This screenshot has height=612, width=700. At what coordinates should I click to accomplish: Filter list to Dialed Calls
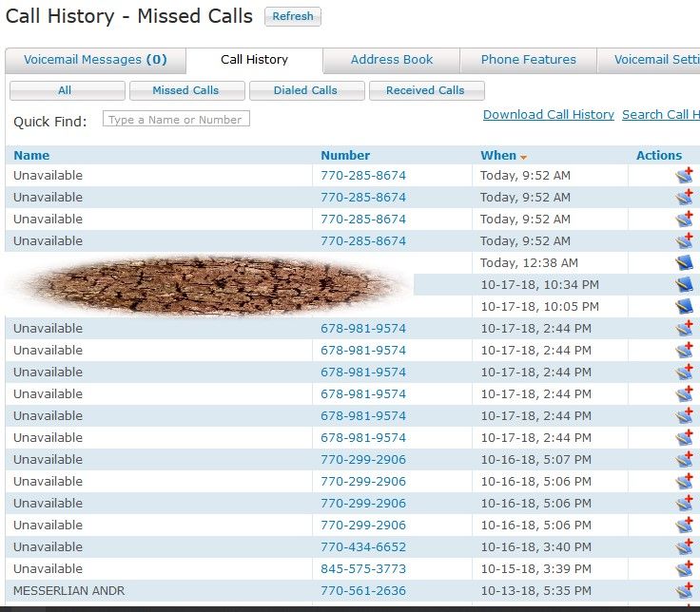[305, 90]
